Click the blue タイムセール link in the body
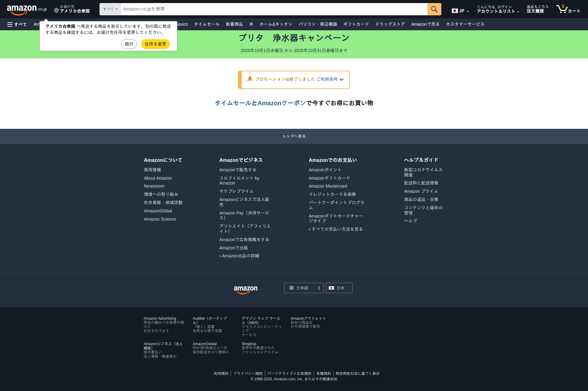This screenshot has height=391, width=588. (233, 103)
